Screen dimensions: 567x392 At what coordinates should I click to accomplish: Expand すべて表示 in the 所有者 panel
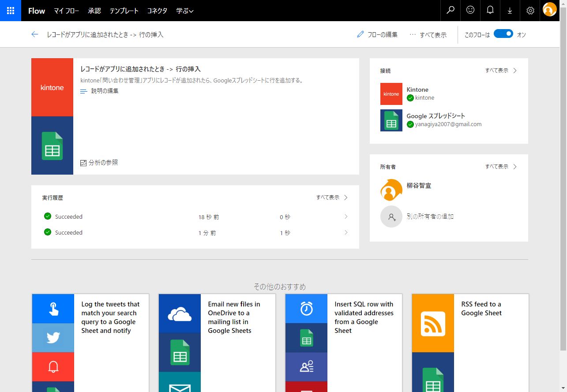tap(500, 167)
